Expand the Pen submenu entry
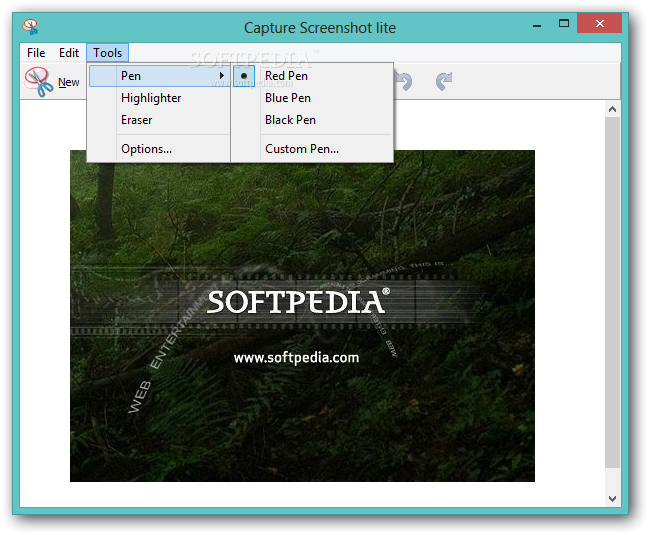This screenshot has width=649, height=535. coord(159,76)
